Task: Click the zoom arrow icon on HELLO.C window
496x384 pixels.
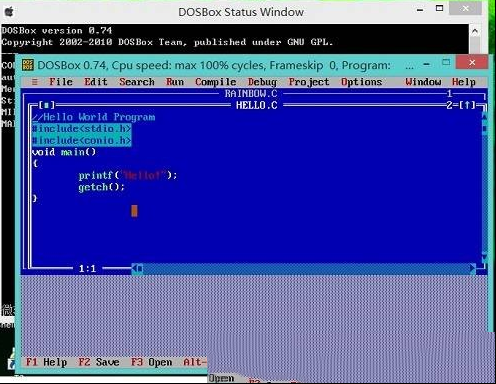Action: point(467,105)
